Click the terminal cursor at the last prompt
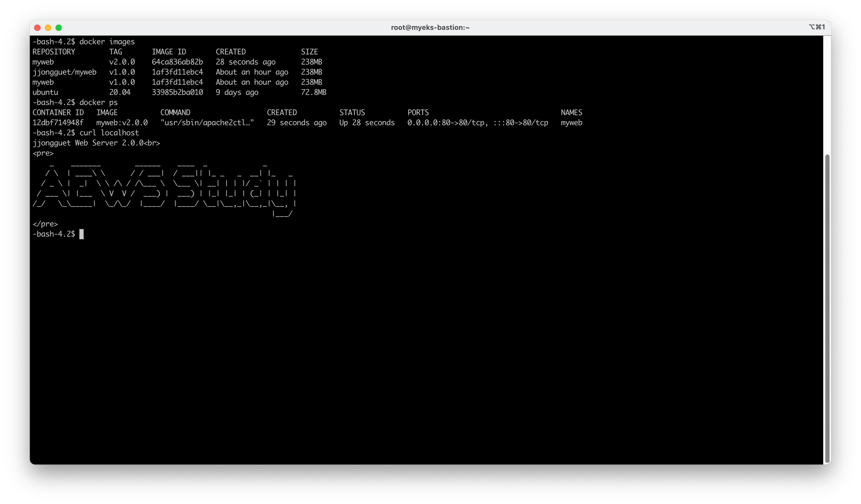This screenshot has width=861, height=504. point(81,234)
